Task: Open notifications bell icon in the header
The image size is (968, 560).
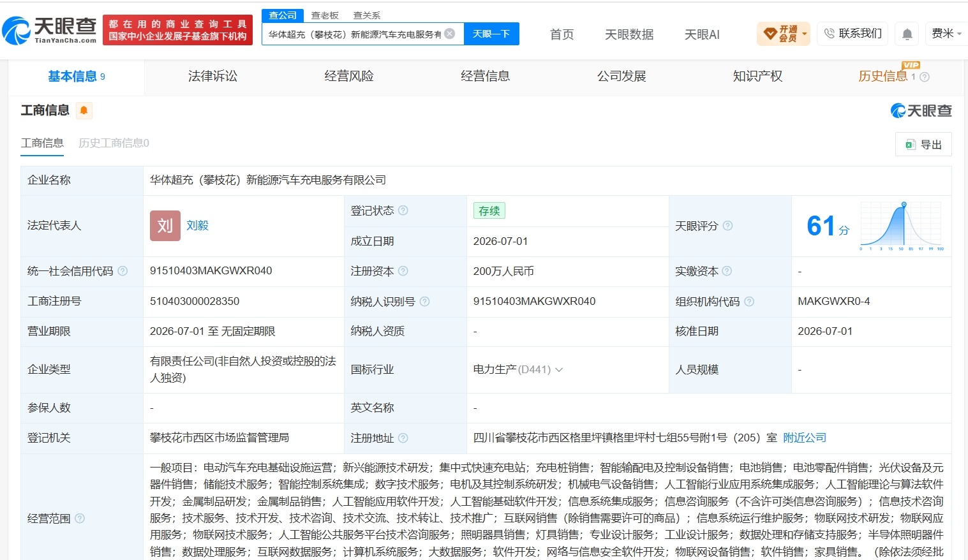Action: (x=907, y=34)
